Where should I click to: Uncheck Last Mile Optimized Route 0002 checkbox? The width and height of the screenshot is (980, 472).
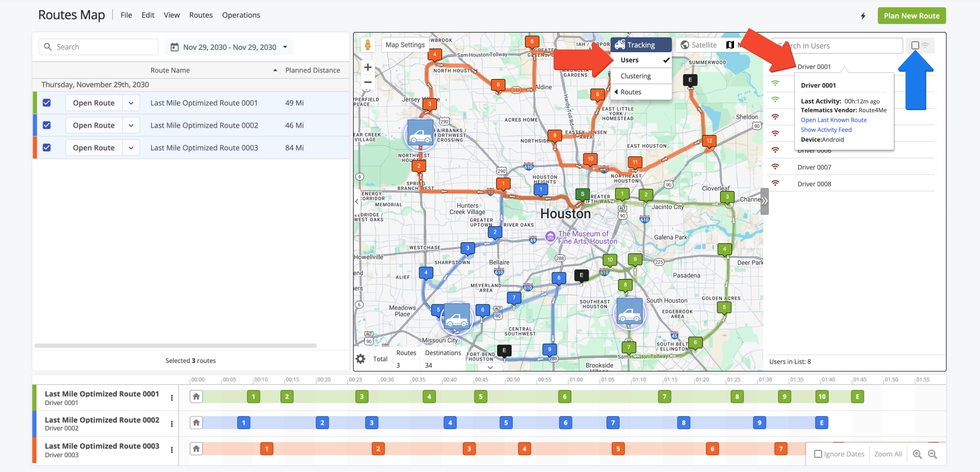tap(46, 125)
